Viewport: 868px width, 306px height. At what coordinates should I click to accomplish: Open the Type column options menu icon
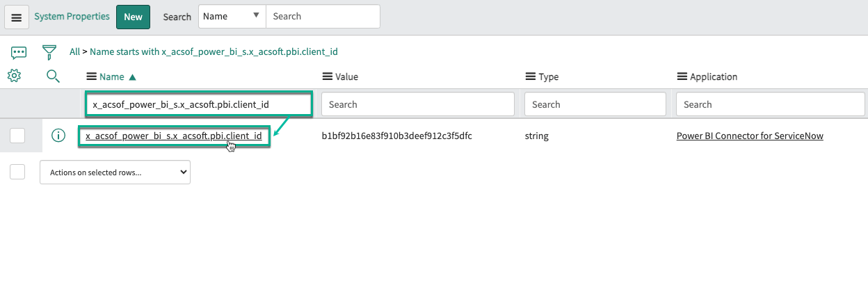click(x=531, y=77)
